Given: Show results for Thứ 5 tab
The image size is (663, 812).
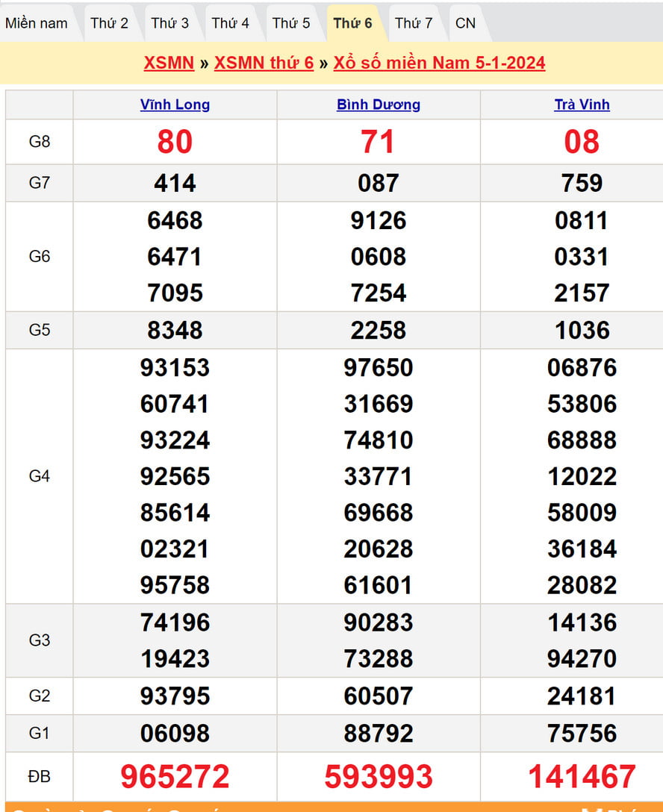Looking at the screenshot, I should point(290,23).
